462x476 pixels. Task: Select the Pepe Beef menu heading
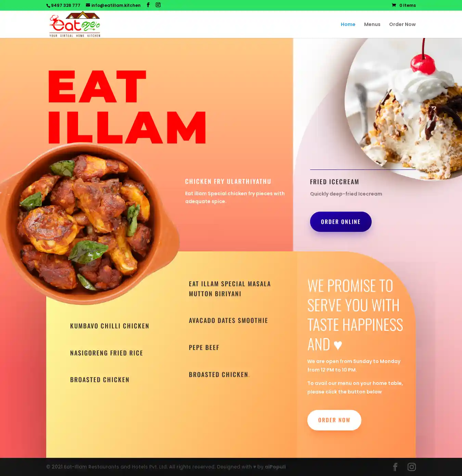[x=204, y=347]
